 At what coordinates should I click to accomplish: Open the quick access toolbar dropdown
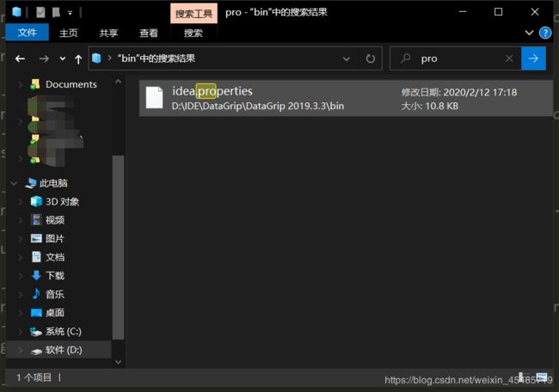pyautogui.click(x=71, y=13)
